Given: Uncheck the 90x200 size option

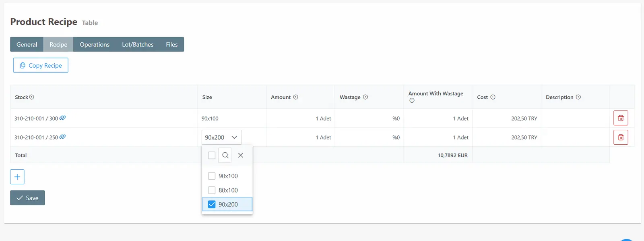Looking at the screenshot, I should (212, 204).
